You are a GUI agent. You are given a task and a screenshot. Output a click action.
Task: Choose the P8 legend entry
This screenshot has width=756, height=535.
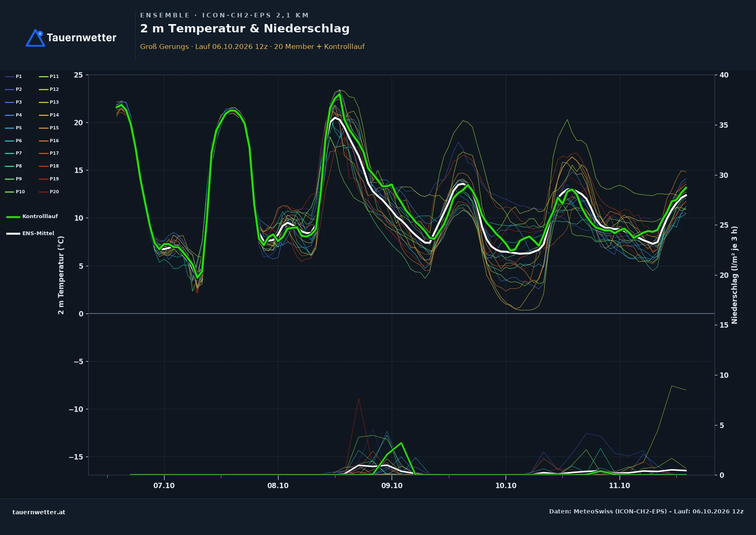(x=14, y=166)
